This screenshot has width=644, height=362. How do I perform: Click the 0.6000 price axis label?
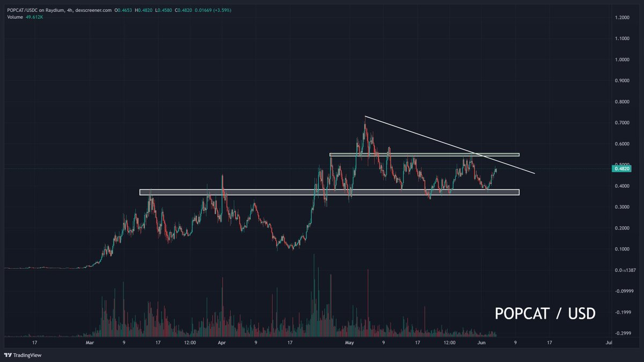(621, 144)
